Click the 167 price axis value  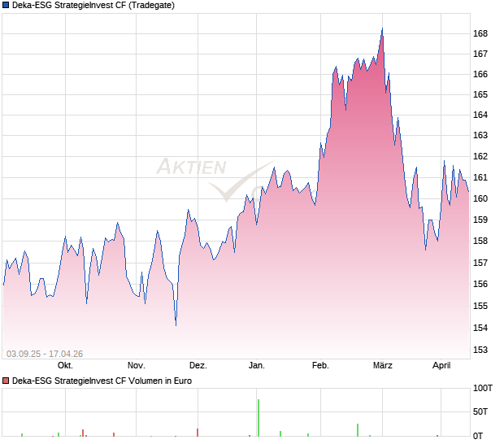pos(480,54)
